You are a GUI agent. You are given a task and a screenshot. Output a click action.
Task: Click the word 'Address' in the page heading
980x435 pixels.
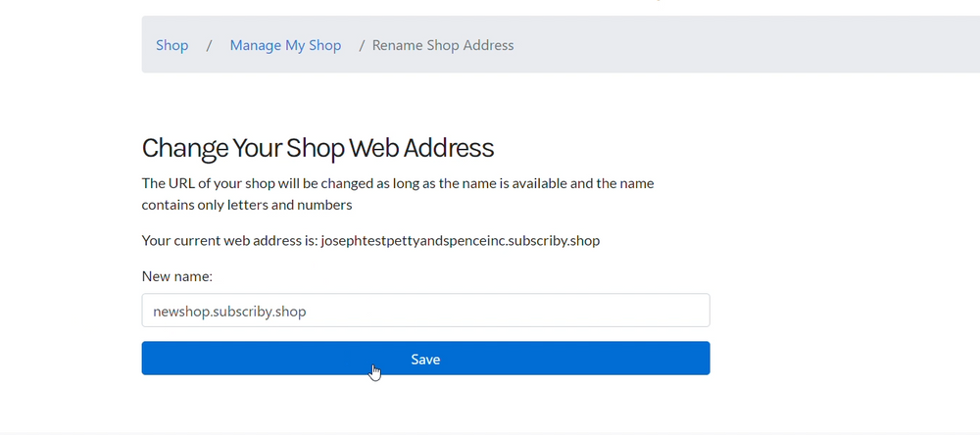(x=448, y=148)
